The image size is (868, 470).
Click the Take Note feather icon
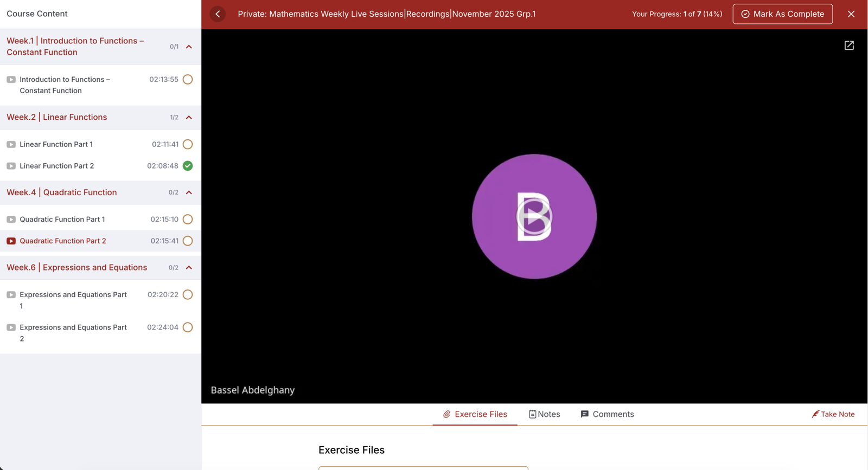click(815, 414)
